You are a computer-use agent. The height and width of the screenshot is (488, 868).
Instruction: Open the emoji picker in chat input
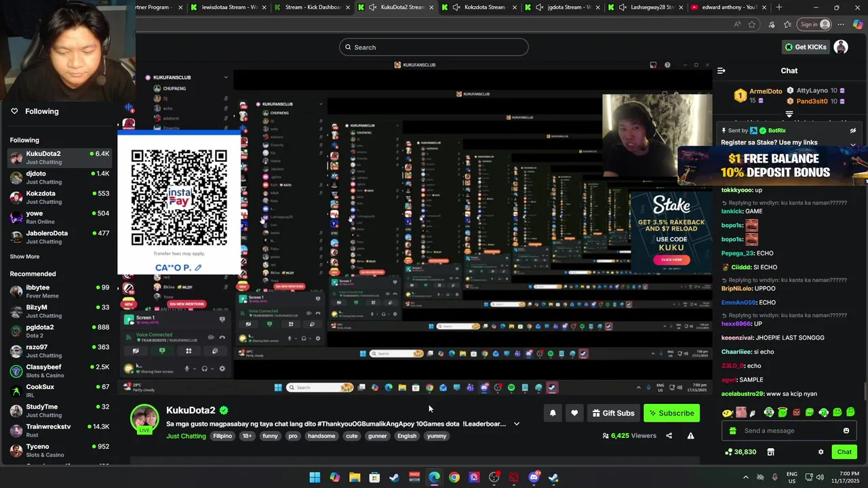point(846,431)
